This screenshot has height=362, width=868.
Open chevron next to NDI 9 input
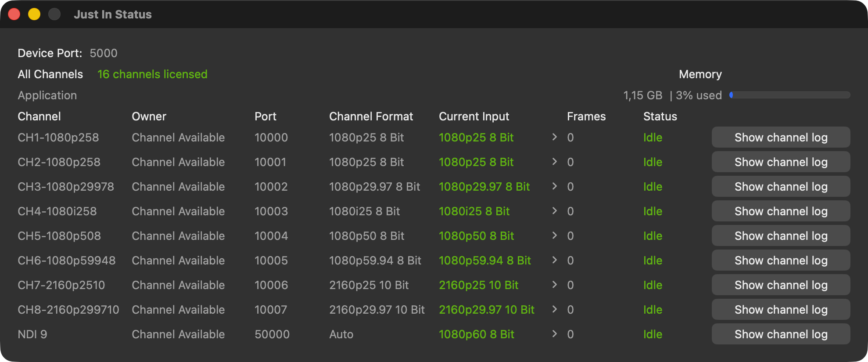555,334
